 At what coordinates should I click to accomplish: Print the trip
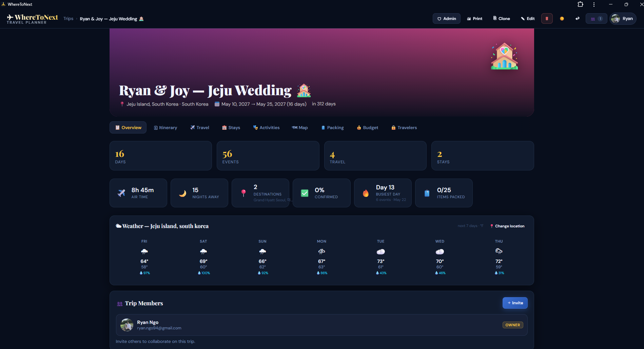tap(475, 19)
